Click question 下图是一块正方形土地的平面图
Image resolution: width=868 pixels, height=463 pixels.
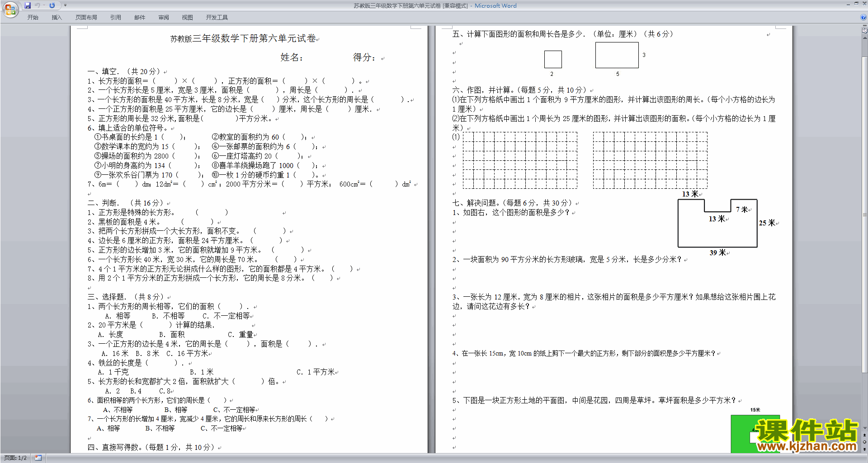594,400
